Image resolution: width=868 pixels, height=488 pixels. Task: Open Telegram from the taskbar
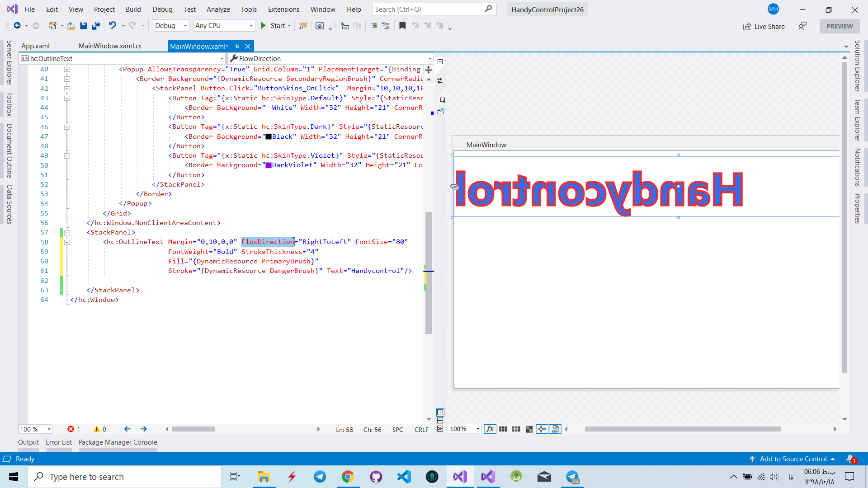pyautogui.click(x=320, y=477)
